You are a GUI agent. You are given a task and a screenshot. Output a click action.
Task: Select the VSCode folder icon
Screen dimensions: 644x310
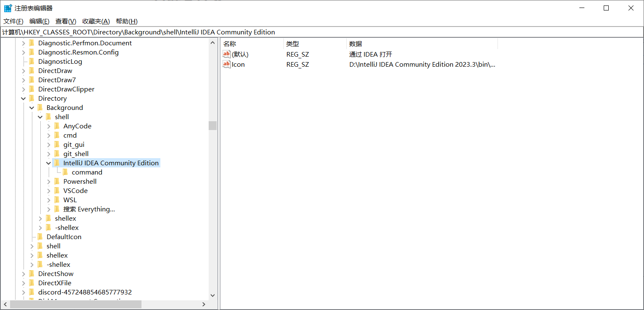pos(57,190)
